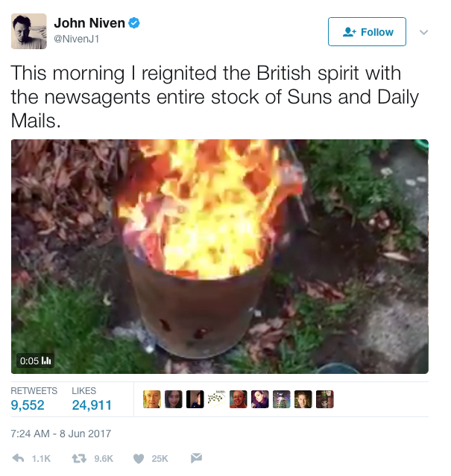Click the 0:05 video duration badge
The image size is (451, 476).
[35, 361]
